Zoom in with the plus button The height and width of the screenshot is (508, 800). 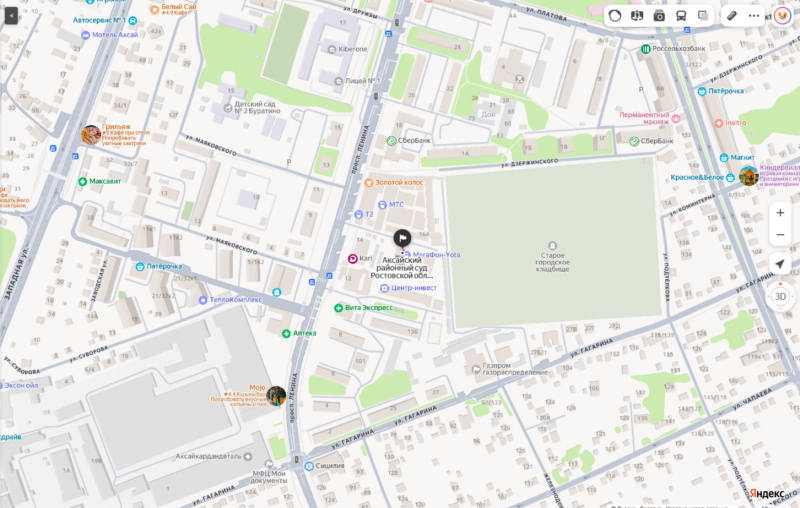780,213
